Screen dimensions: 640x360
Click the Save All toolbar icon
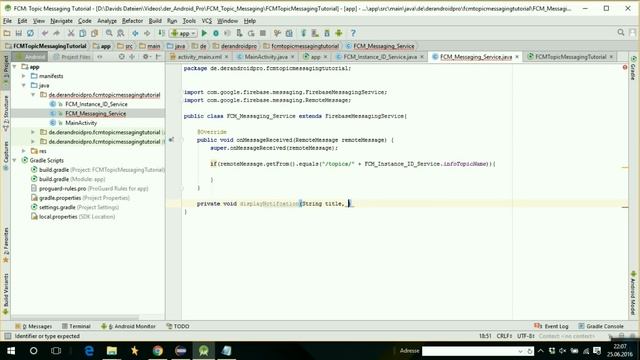(18, 33)
